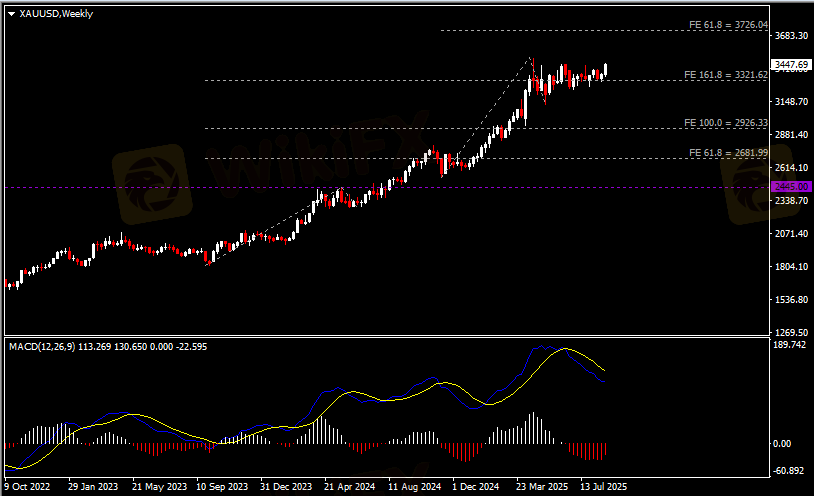The image size is (814, 496).
Task: Click the MACD scale value 0.00
Action: point(782,444)
